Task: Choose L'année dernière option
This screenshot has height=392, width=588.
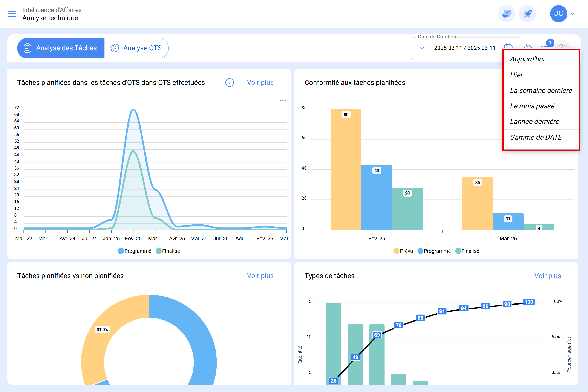Action: point(541,121)
